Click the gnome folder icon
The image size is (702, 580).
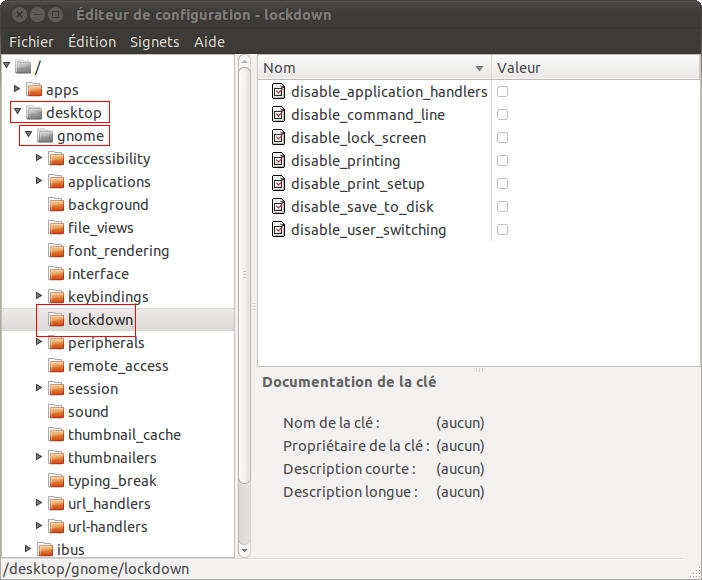coord(45,135)
